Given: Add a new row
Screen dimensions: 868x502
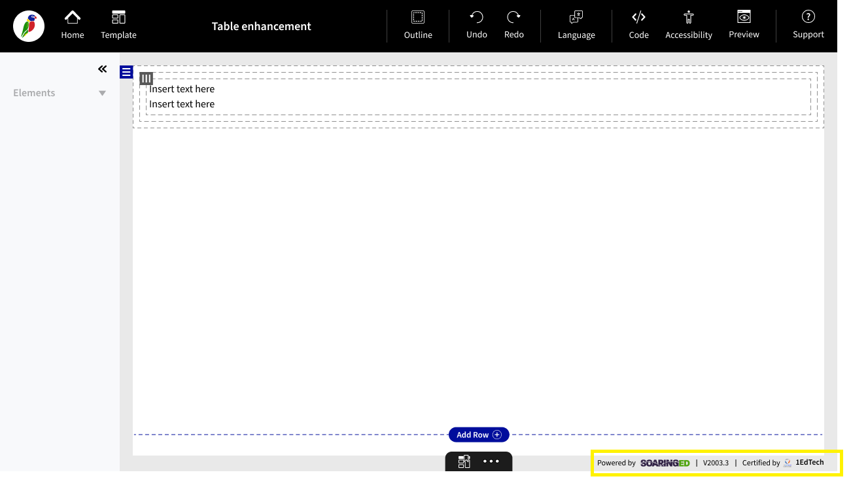Looking at the screenshot, I should tap(479, 435).
